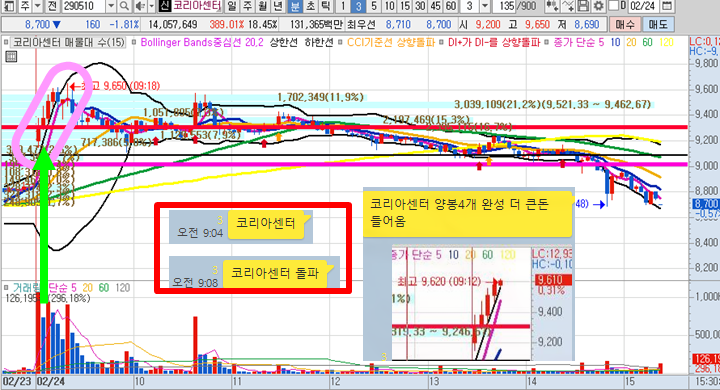This screenshot has width=720, height=390.
Task: Choose the 5-minute interval button
Action: [x=374, y=6]
